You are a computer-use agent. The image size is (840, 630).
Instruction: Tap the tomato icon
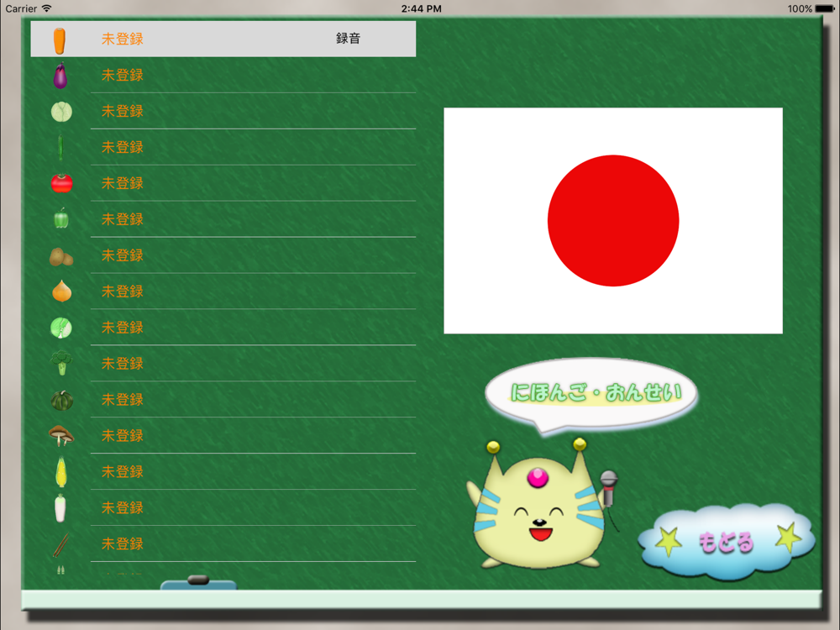pos(61,183)
